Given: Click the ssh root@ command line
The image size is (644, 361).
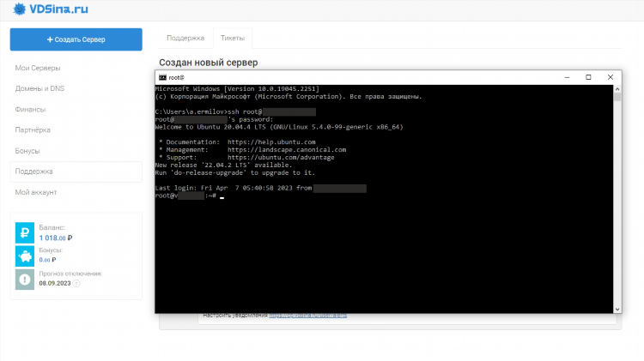Looking at the screenshot, I should click(236, 111).
